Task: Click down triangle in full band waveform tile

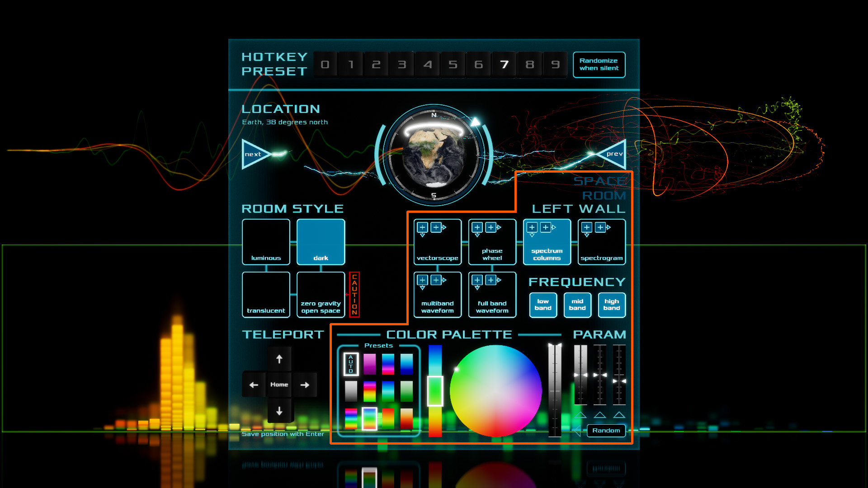Action: point(477,288)
